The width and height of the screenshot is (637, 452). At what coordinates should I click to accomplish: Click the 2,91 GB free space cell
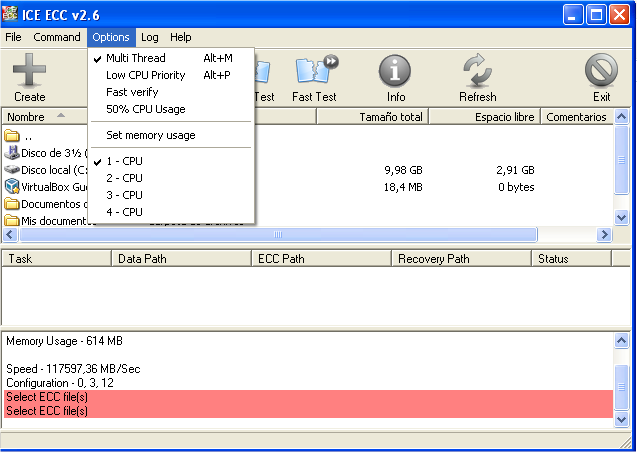pyautogui.click(x=515, y=170)
